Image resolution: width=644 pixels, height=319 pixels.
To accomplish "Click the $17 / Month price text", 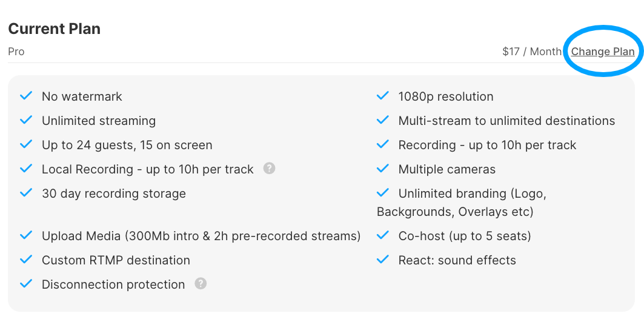I will 531,52.
